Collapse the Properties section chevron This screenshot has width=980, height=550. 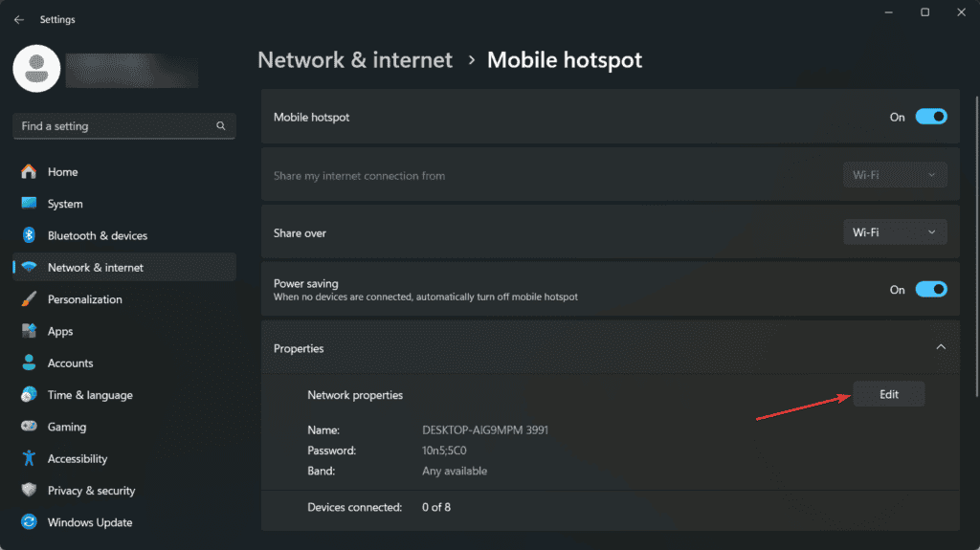pyautogui.click(x=941, y=347)
